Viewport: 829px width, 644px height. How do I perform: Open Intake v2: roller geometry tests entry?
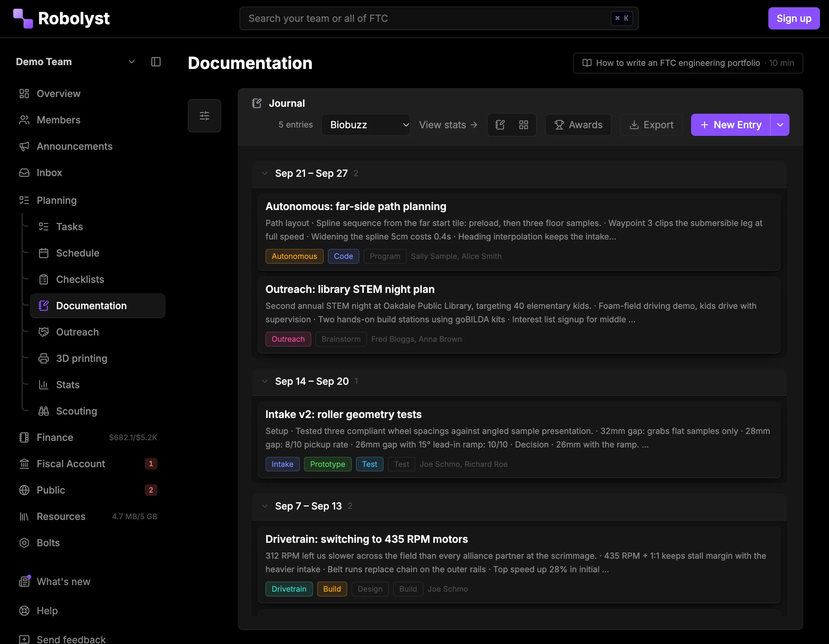[x=518, y=440]
